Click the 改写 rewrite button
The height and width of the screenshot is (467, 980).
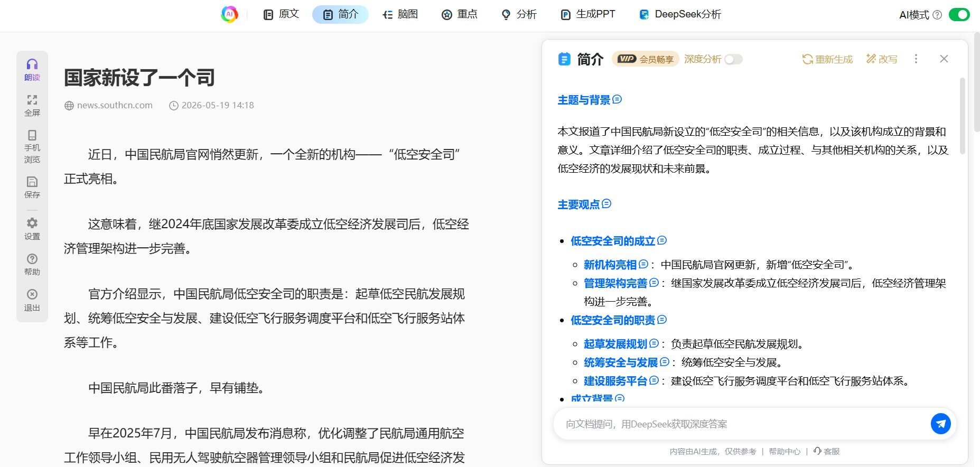tap(882, 59)
